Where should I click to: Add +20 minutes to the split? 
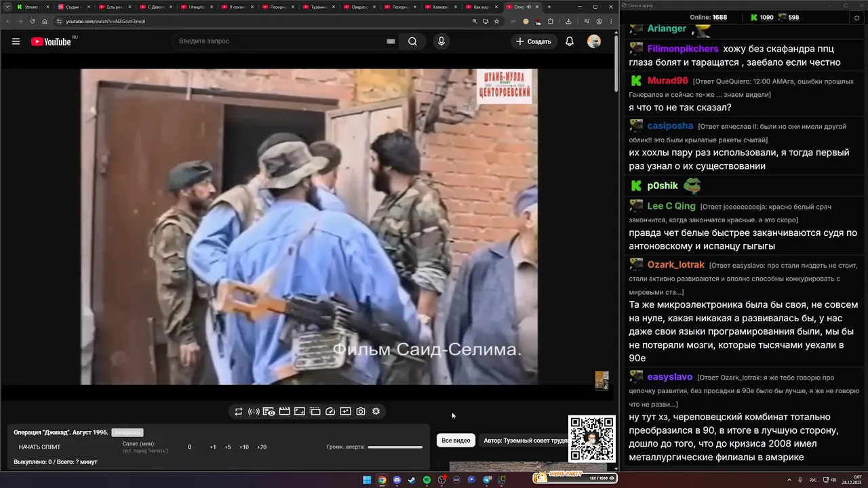(x=262, y=447)
